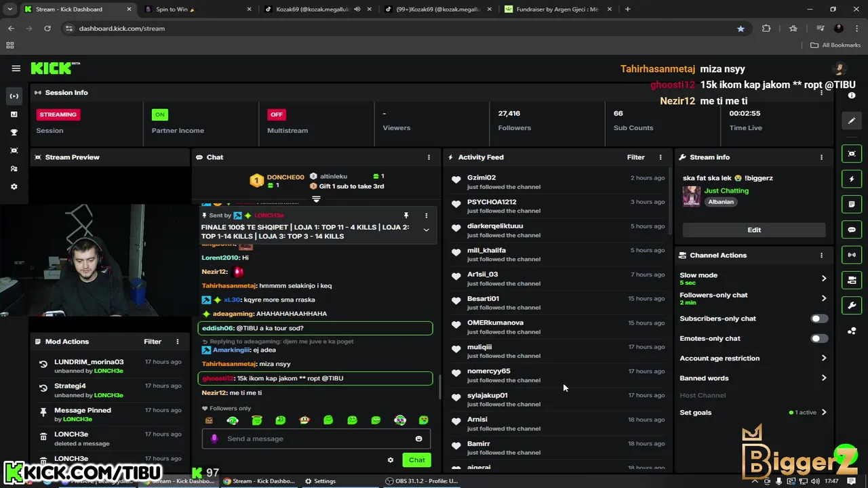Open Mod Actions options menu
This screenshot has height=488, width=868.
point(178,342)
